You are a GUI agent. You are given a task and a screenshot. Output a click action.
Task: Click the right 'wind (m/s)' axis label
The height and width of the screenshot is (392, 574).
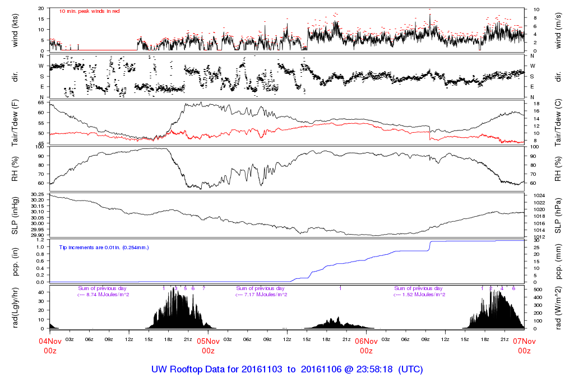coord(558,31)
